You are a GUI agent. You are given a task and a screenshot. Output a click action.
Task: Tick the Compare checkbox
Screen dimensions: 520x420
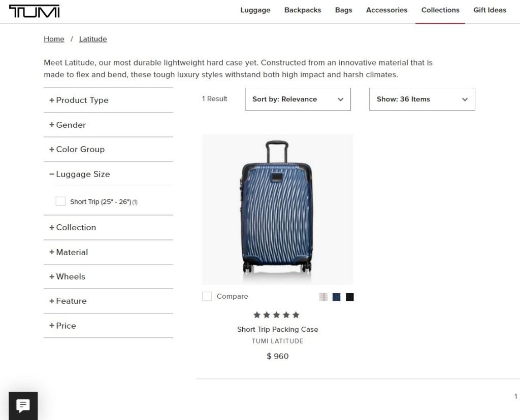(207, 296)
